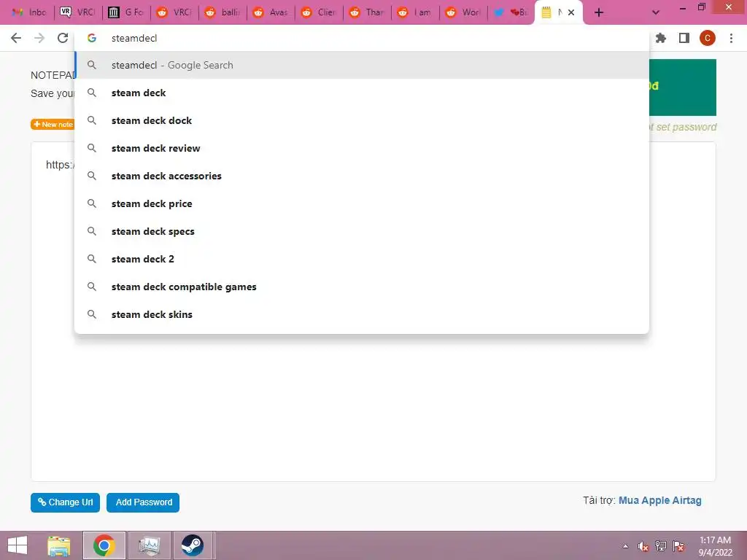This screenshot has width=747, height=560.
Task: Open the Task Manager taskbar icon
Action: pyautogui.click(x=149, y=545)
